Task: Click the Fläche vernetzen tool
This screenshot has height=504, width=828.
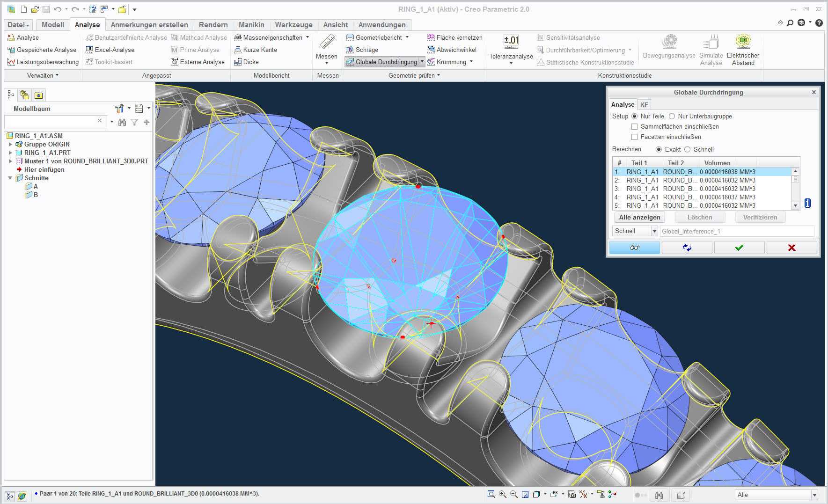Action: pos(454,37)
